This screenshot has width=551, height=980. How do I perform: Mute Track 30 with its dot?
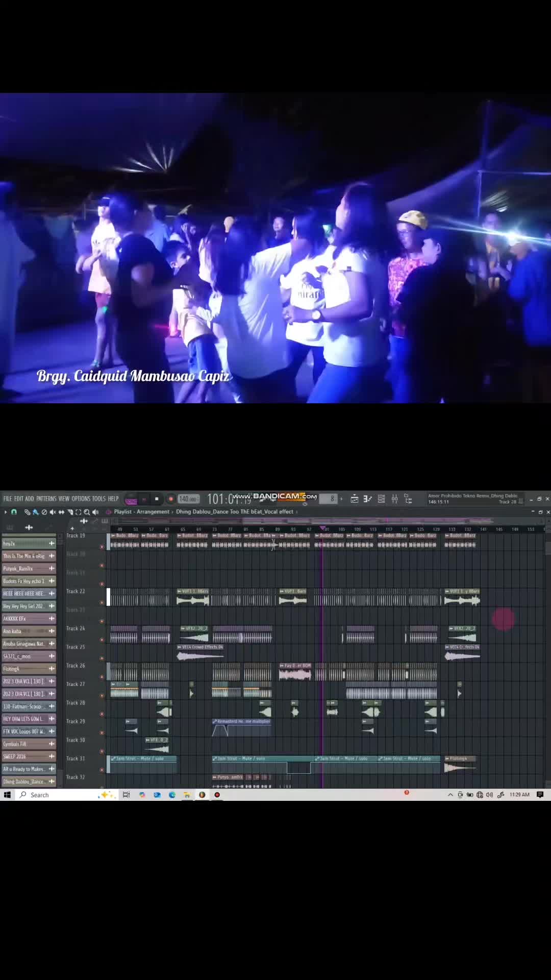tap(102, 751)
